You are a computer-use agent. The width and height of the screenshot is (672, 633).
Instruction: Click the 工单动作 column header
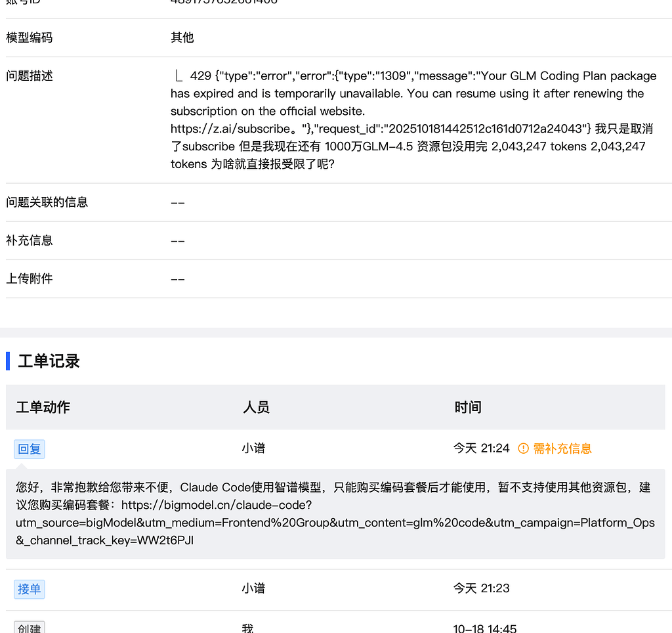click(43, 407)
